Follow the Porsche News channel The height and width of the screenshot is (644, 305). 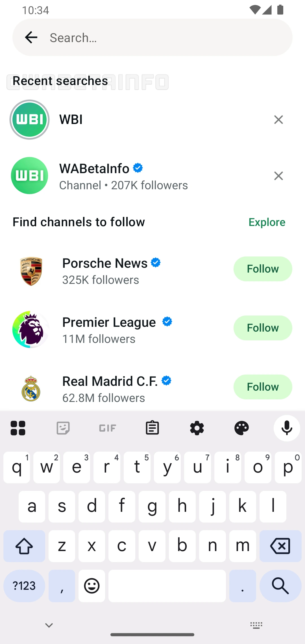coord(263,269)
